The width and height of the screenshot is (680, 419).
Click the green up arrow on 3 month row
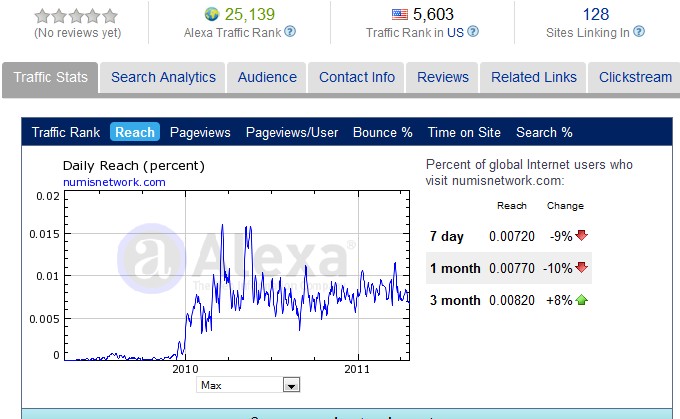point(581,300)
